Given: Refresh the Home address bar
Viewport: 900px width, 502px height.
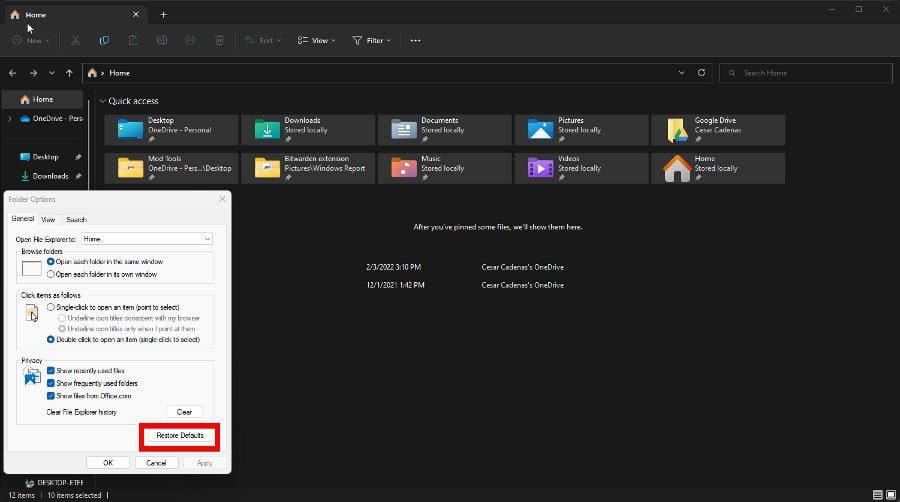Looking at the screenshot, I should 701,73.
